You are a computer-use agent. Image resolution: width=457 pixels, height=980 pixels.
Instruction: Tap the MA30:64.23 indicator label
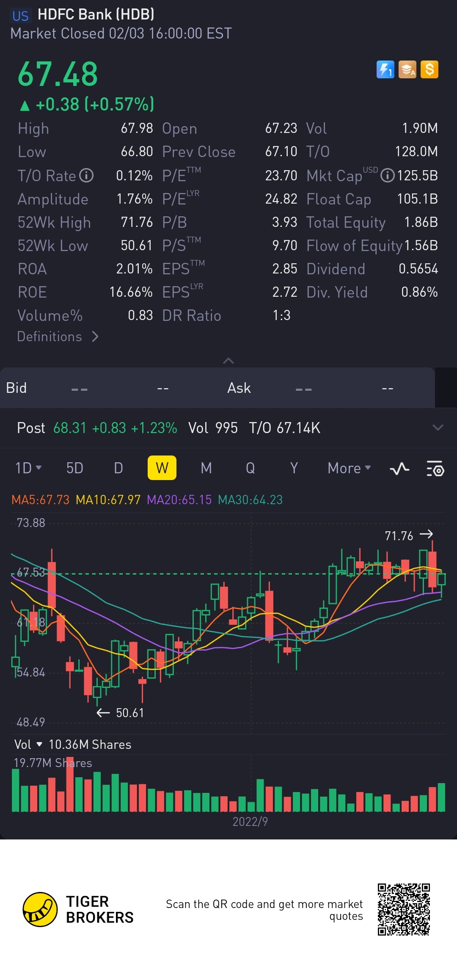[250, 500]
